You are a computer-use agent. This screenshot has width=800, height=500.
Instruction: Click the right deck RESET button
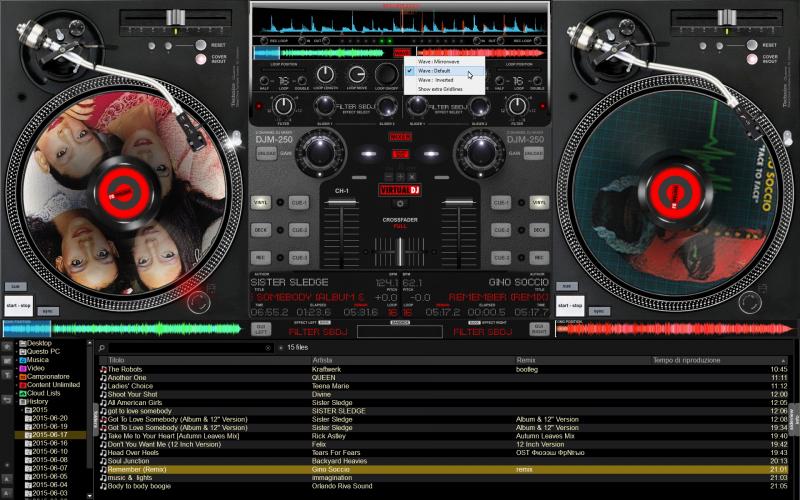752,45
